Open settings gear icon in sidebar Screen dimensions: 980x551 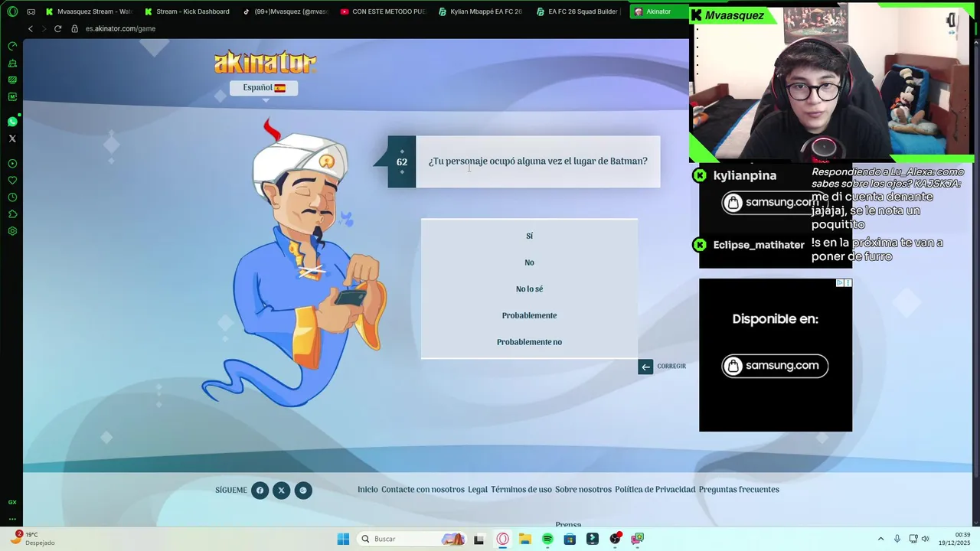[12, 231]
